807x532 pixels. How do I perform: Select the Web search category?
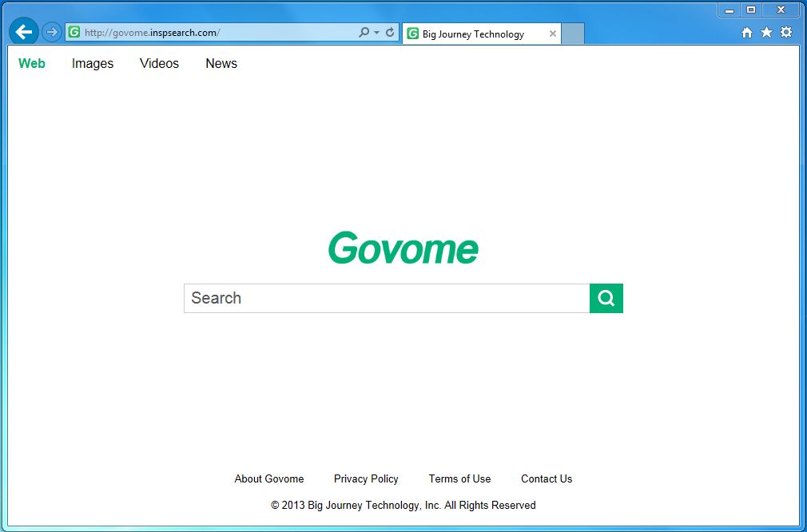click(x=31, y=63)
